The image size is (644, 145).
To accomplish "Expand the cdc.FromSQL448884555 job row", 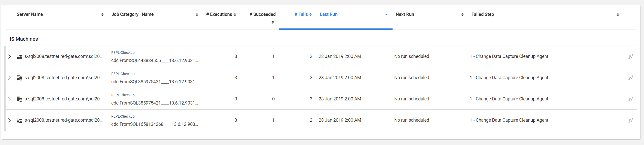I will pos(9,56).
